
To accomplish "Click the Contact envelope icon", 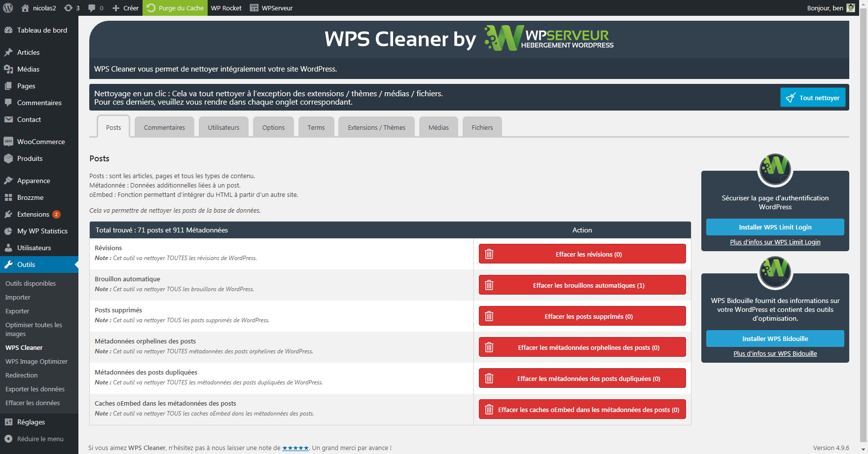I will tap(8, 119).
